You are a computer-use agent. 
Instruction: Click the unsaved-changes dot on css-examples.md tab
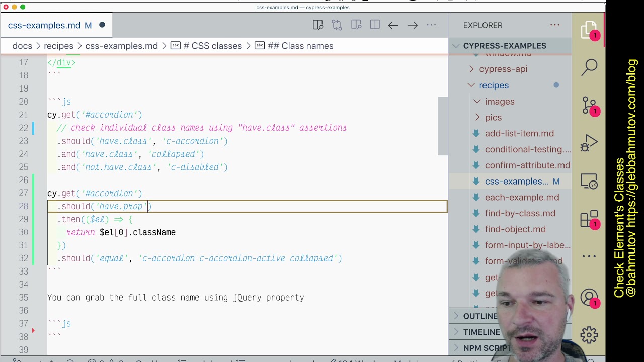pyautogui.click(x=102, y=25)
